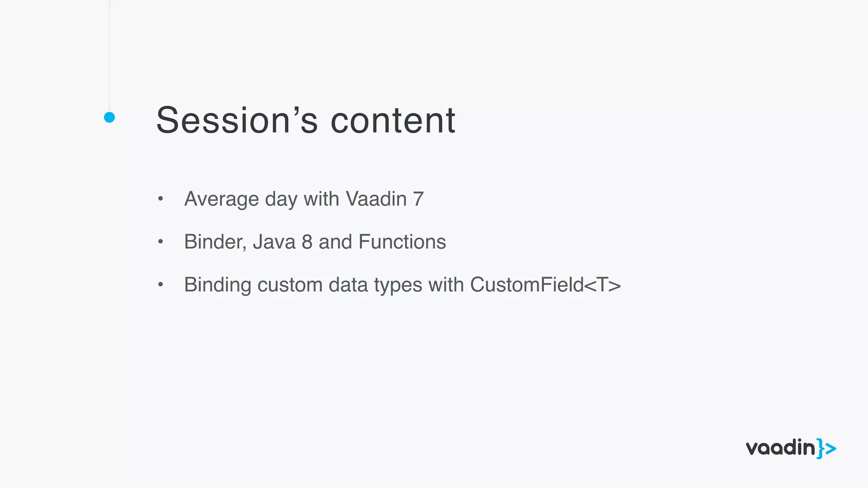Image resolution: width=868 pixels, height=488 pixels.
Task: Click the bullet dot before 'Binding custom data'
Action: tap(160, 284)
